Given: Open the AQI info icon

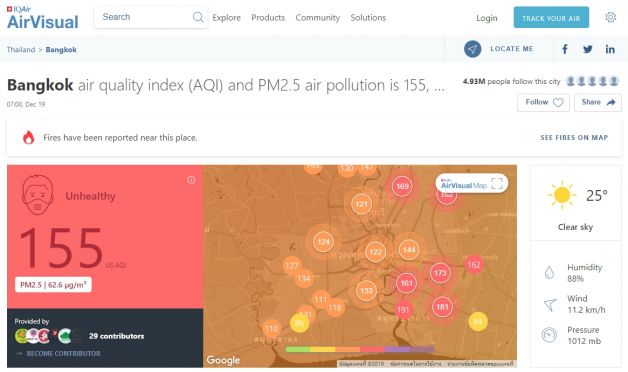Looking at the screenshot, I should pos(191,180).
